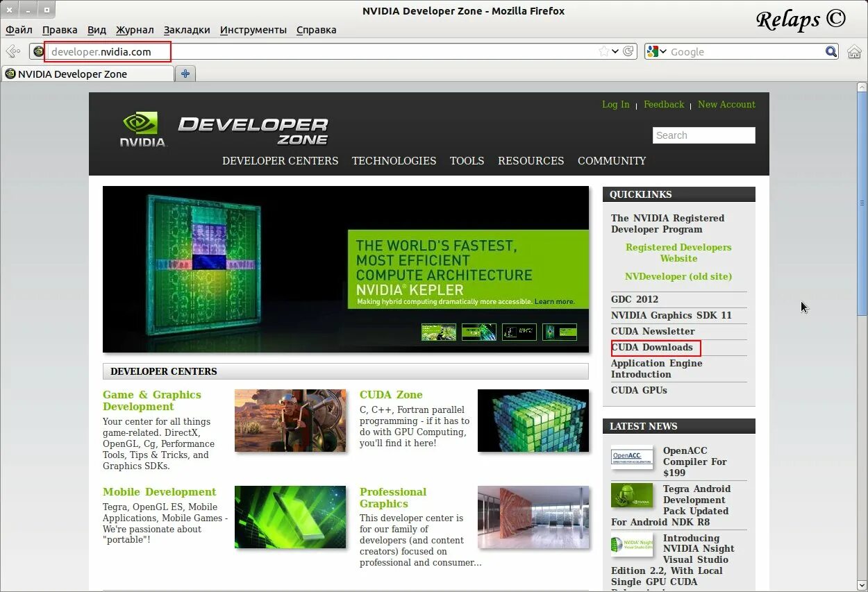Open Professional Graphics heading link

393,498
